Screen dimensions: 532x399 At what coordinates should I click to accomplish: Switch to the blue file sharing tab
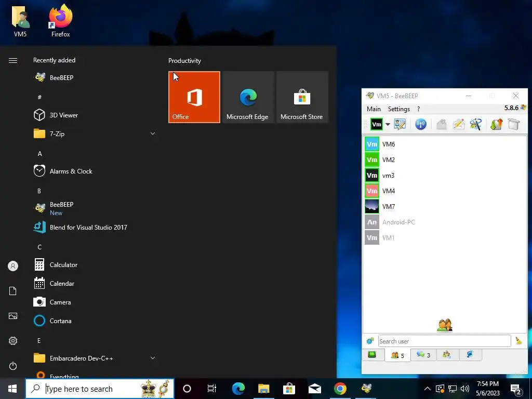(x=470, y=355)
